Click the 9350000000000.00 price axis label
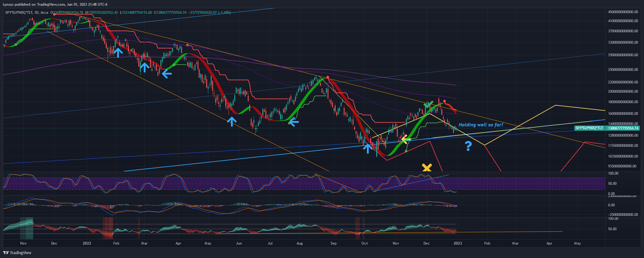The image size is (644, 258). (x=622, y=166)
